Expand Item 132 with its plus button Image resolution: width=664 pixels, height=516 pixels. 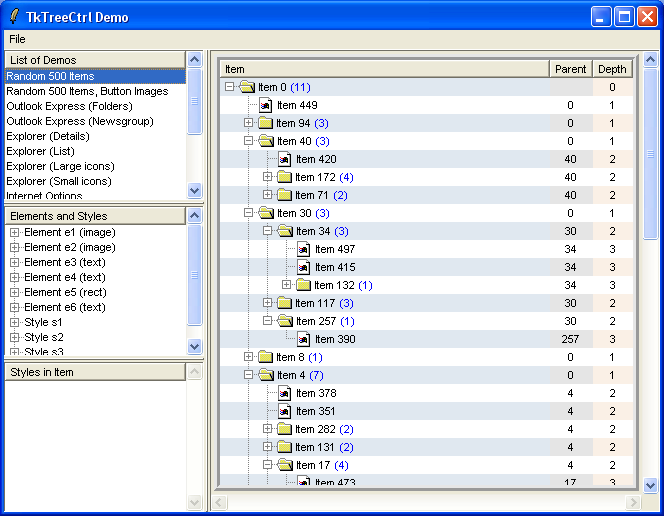286,284
